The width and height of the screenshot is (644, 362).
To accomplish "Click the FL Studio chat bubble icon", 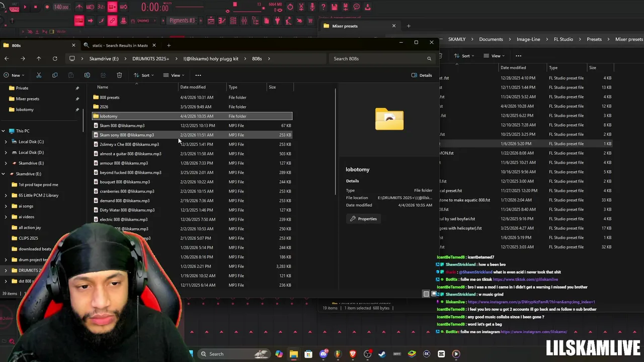I will click(357, 7).
